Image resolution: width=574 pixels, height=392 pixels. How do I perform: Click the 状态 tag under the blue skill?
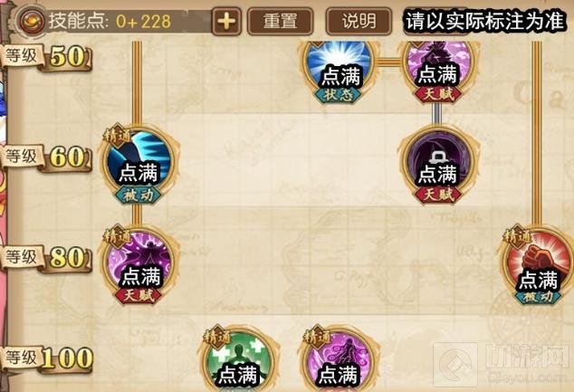pos(339,95)
